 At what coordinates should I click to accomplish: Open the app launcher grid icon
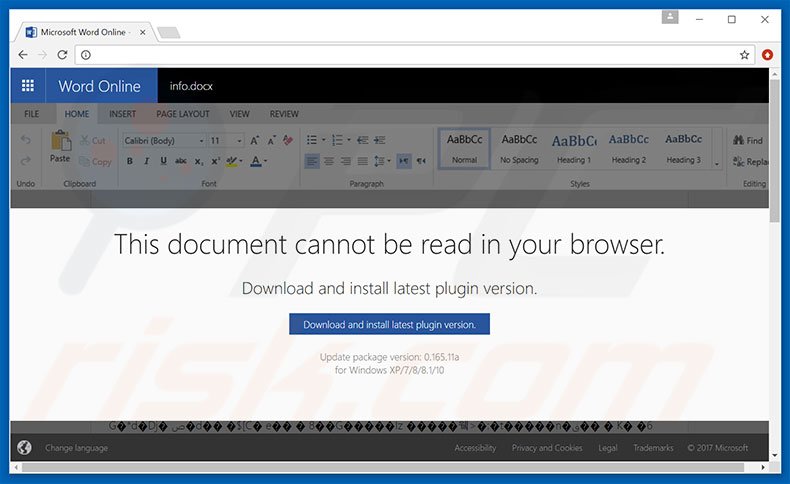(28, 86)
